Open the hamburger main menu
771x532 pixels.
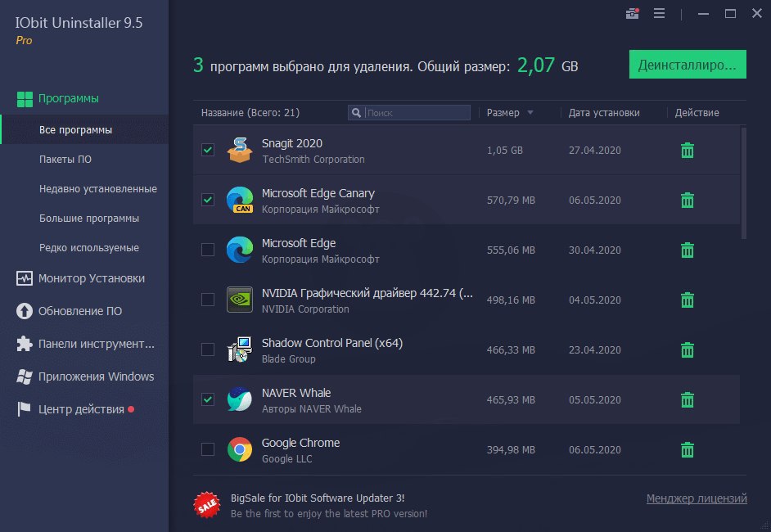[x=659, y=13]
